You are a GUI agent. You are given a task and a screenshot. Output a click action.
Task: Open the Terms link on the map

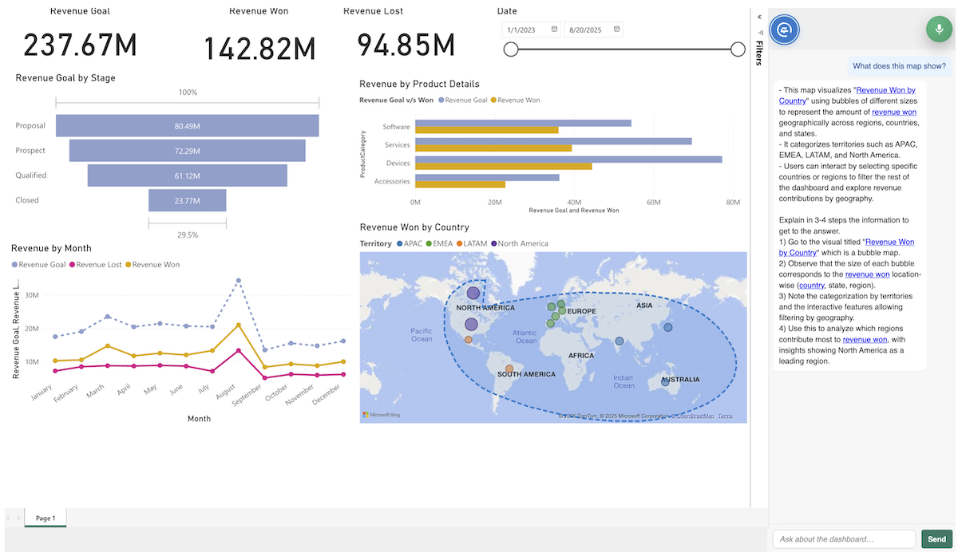pos(726,416)
